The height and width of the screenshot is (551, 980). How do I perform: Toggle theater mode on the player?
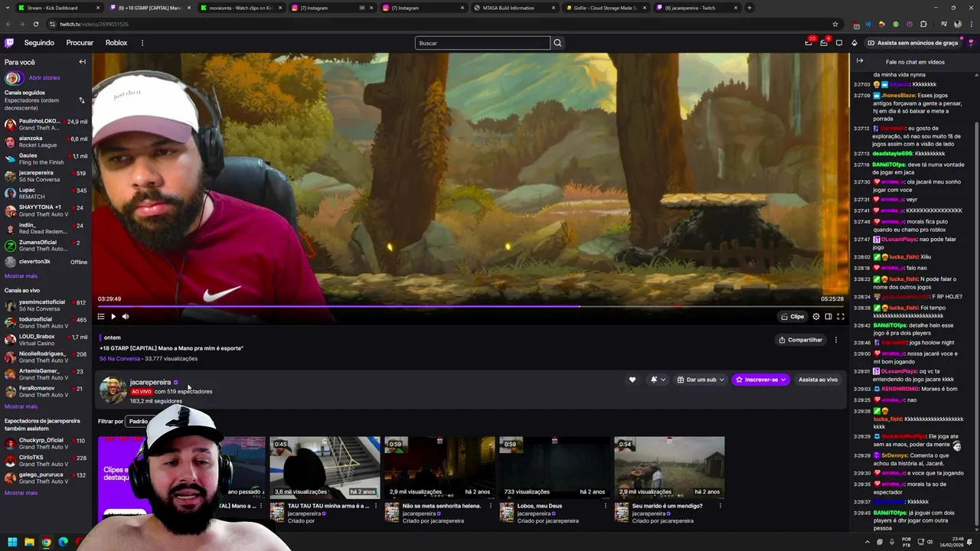coord(828,316)
